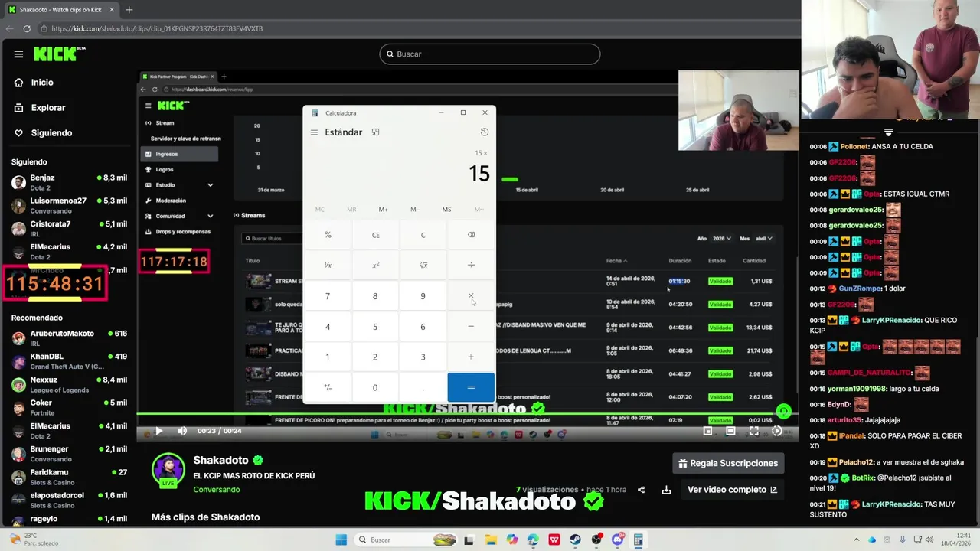This screenshot has height=551, width=980.
Task: Open the Shakadoto channel name link
Action: [x=220, y=460]
